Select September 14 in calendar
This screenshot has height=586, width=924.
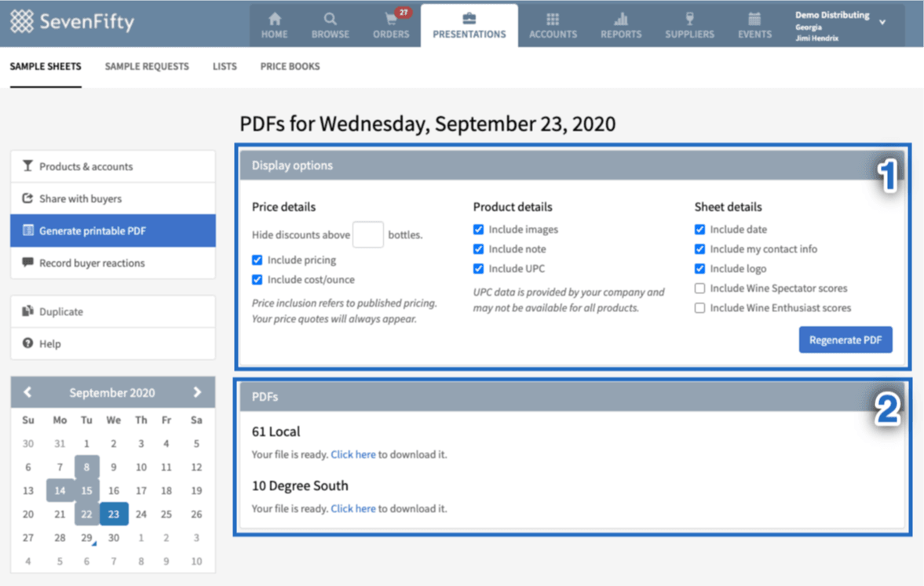pos(60,490)
